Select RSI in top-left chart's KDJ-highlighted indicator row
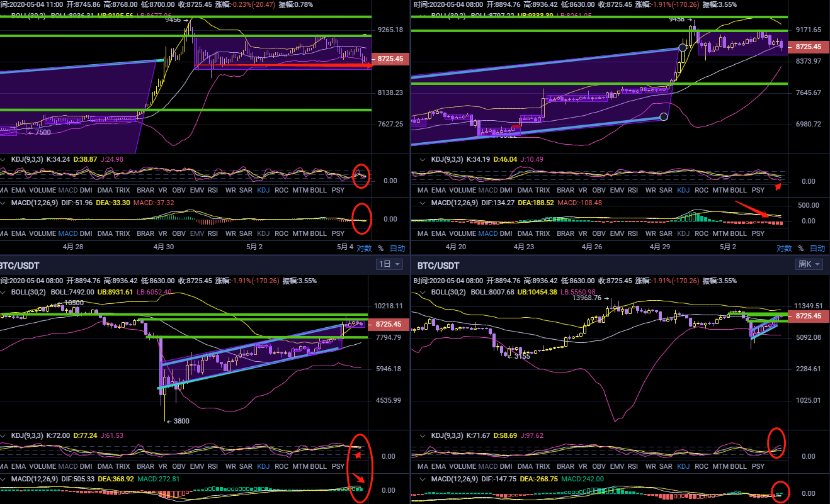830x504 pixels. [x=213, y=189]
